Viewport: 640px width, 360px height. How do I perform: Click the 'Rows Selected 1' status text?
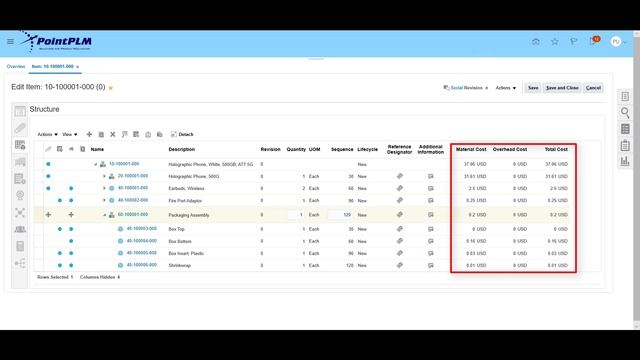(55, 277)
